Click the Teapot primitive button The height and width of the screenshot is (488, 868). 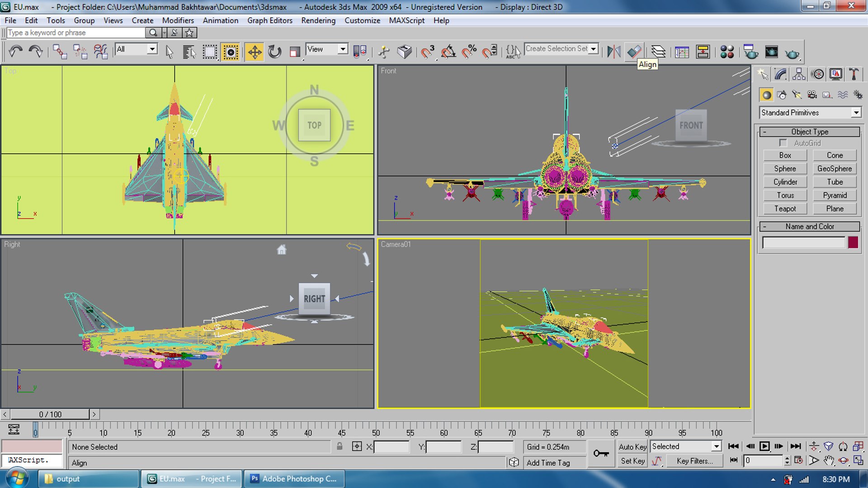tap(785, 208)
